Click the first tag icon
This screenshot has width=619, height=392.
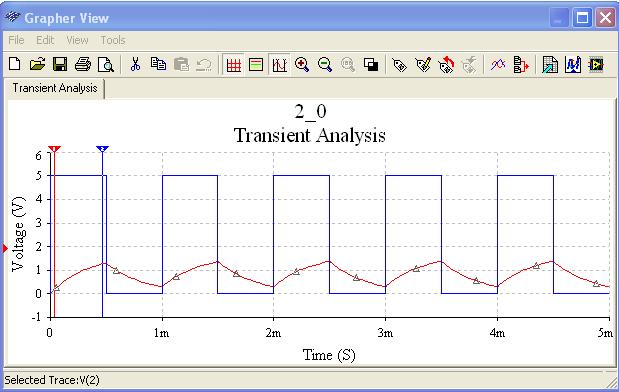click(400, 65)
